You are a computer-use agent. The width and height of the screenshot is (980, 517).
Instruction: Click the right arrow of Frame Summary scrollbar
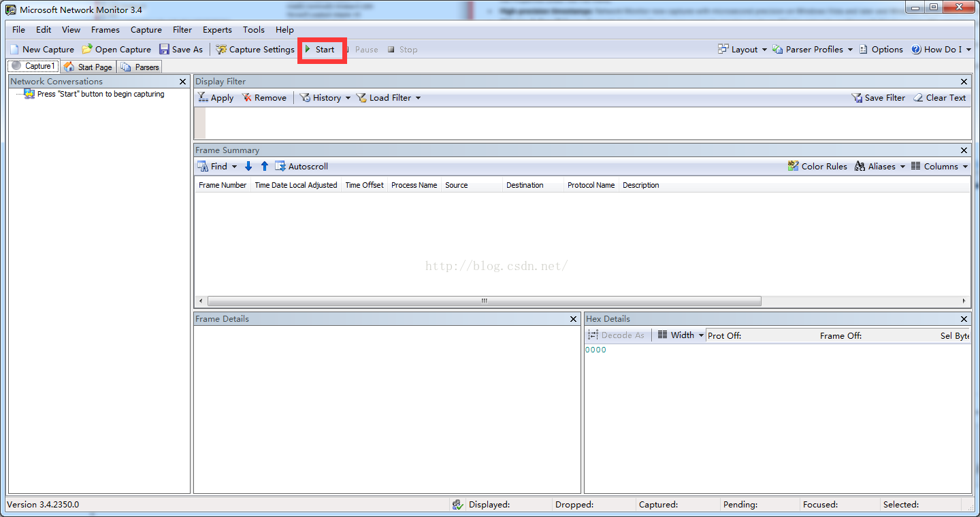[964, 301]
